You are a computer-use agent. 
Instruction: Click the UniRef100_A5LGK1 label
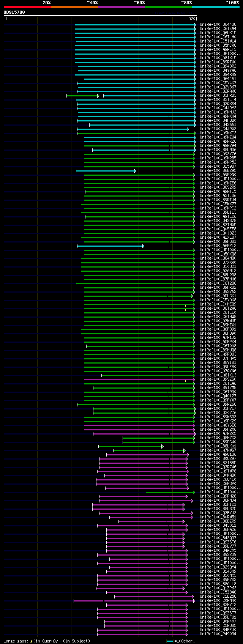tap(218, 296)
